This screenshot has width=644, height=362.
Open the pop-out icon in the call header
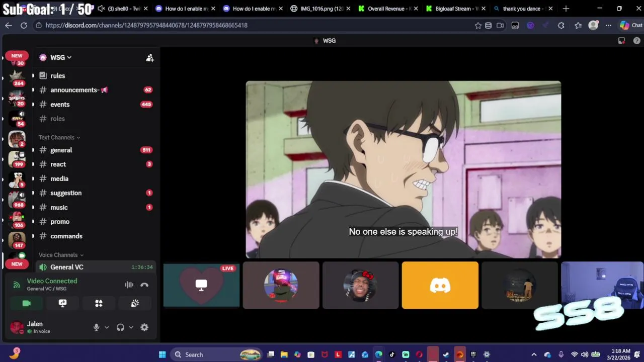pos(622,41)
